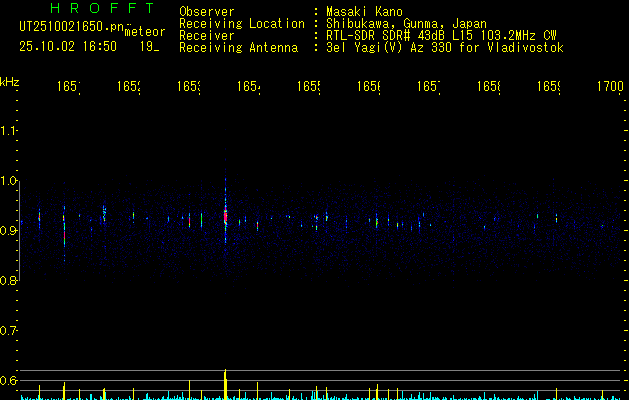Click the 1700 time axis label
The image size is (629, 400).
pos(610,86)
